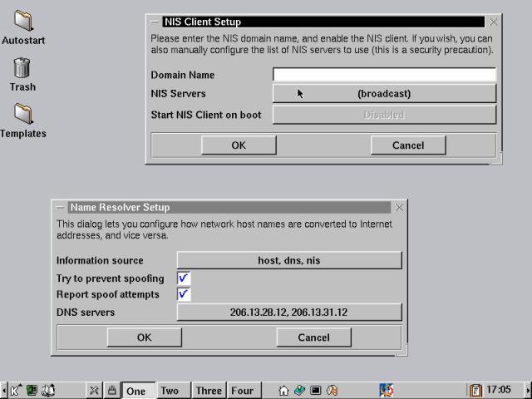
Task: Open the NIS Servers broadcast selector
Action: [x=383, y=94]
